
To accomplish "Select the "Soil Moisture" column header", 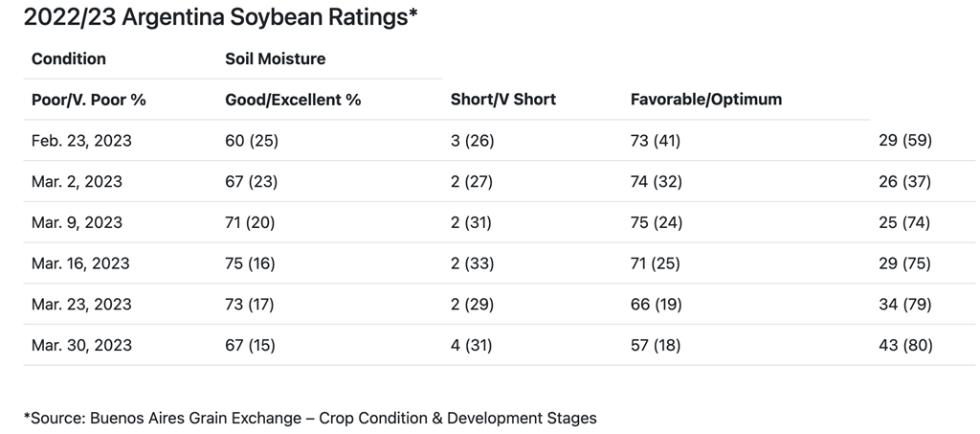I will (275, 58).
